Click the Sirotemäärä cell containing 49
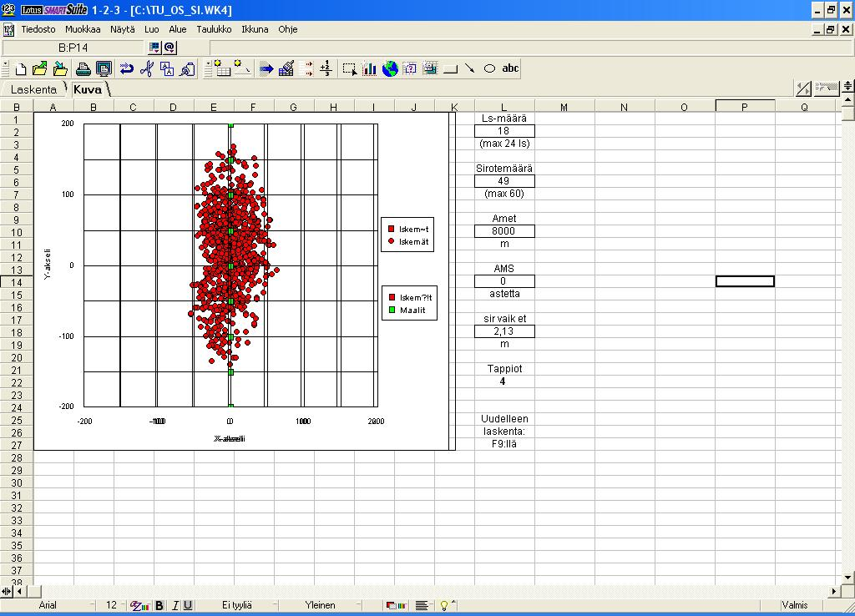Viewport: 855px width, 616px height. tap(504, 181)
